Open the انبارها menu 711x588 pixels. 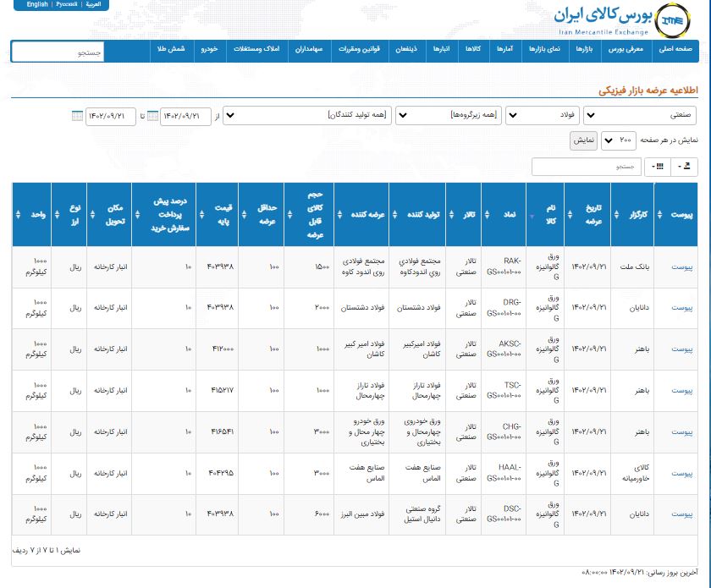(441, 49)
